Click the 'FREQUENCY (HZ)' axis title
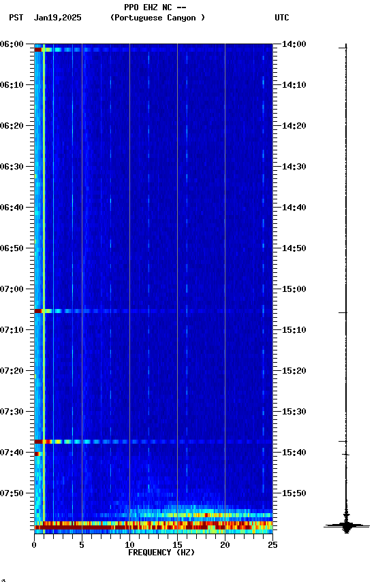 tap(161, 553)
